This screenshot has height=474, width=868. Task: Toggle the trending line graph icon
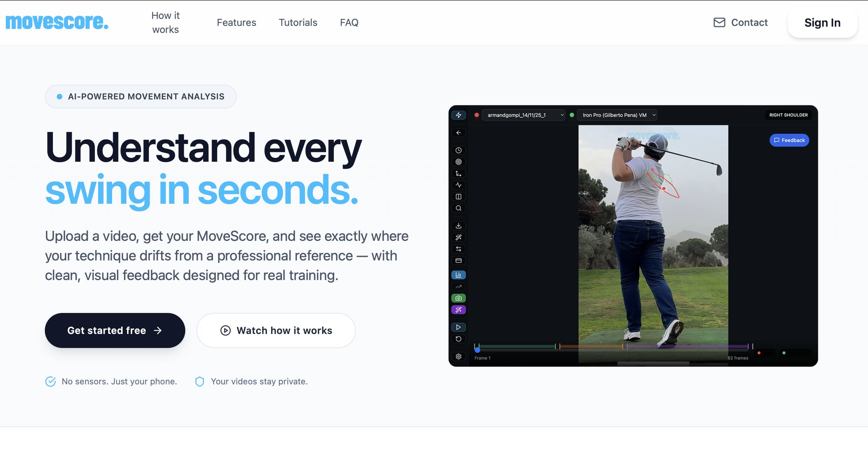click(x=458, y=287)
